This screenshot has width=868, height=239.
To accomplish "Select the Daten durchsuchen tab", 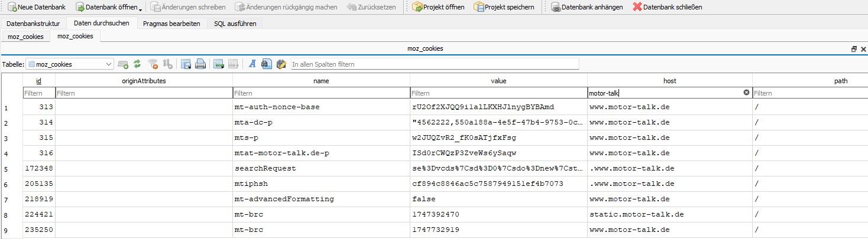I will point(102,24).
